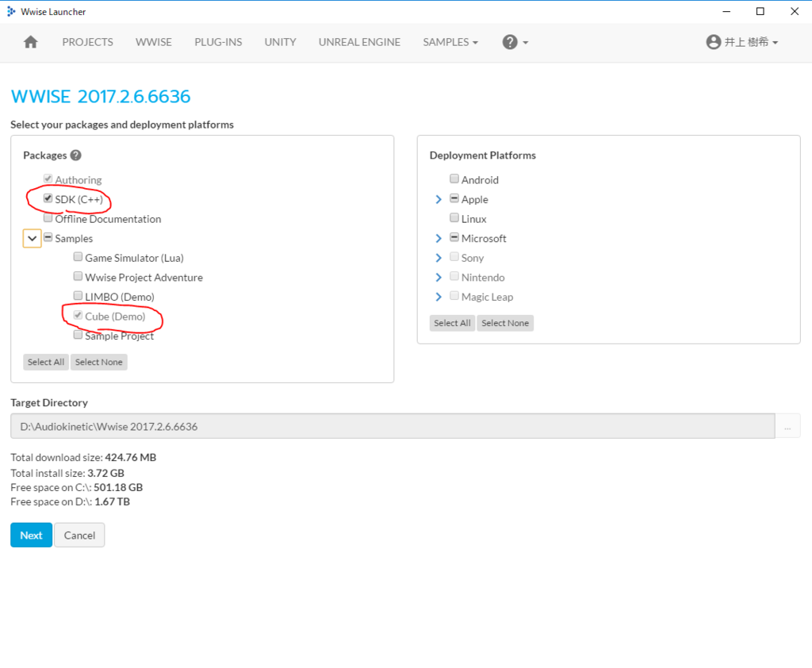Expand the Apple platform list
This screenshot has width=812, height=668.
point(439,199)
